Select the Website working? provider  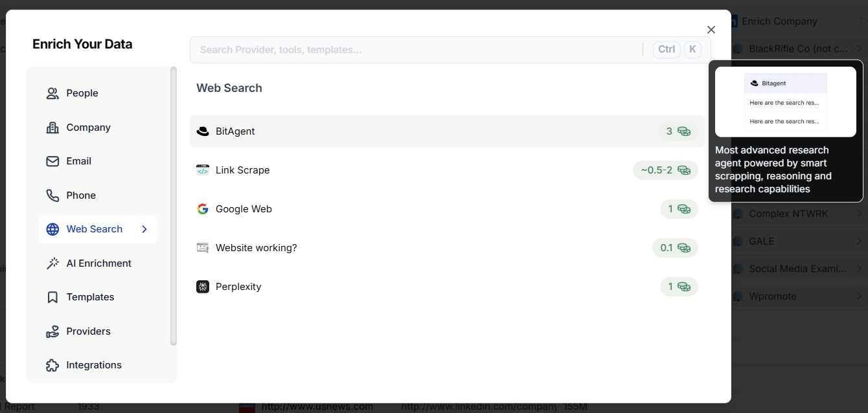(x=447, y=248)
